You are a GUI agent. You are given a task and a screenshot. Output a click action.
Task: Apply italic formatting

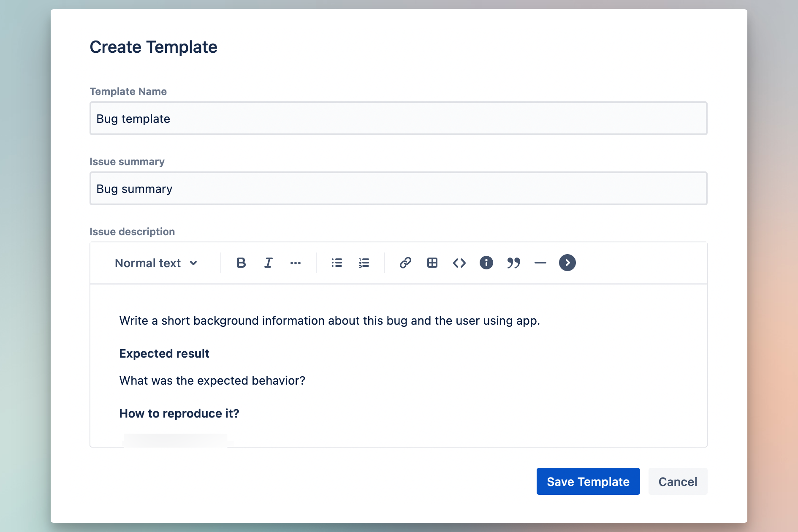pos(268,263)
